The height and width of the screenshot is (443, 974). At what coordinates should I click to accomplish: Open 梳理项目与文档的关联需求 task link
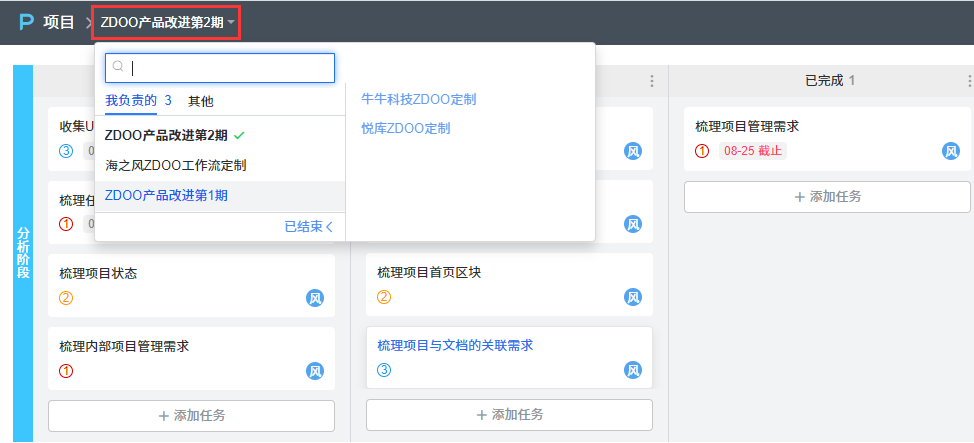(455, 345)
